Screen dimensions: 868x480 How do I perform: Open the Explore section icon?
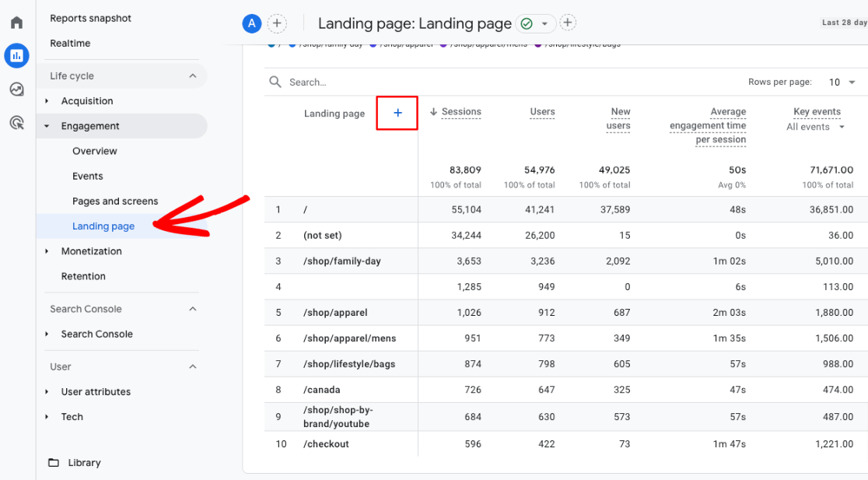[x=16, y=89]
